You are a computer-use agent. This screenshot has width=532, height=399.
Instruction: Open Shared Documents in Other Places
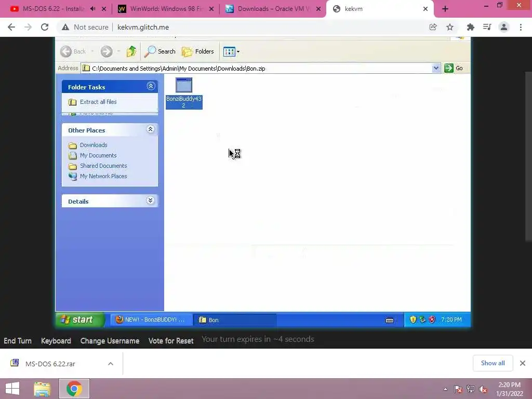(x=103, y=166)
